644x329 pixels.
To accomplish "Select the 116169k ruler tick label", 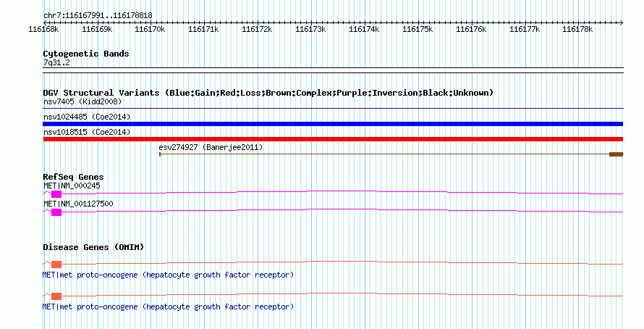I will click(97, 29).
